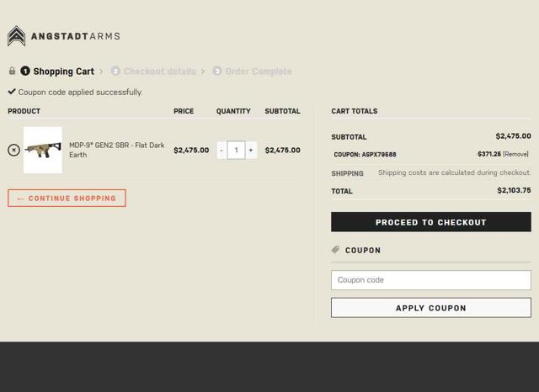Screen dimensions: 539x392
Task: Click the Cart Totals heading
Action: click(x=355, y=111)
